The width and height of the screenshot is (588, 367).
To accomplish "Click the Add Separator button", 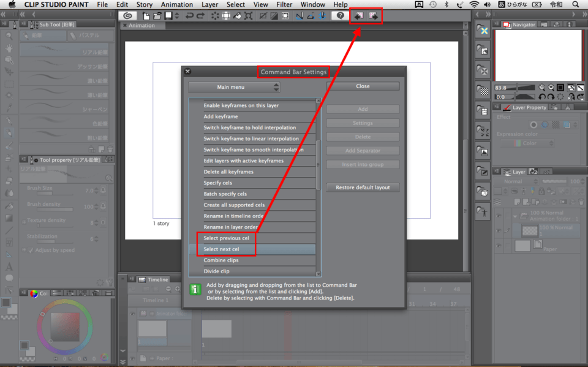I will tap(363, 151).
